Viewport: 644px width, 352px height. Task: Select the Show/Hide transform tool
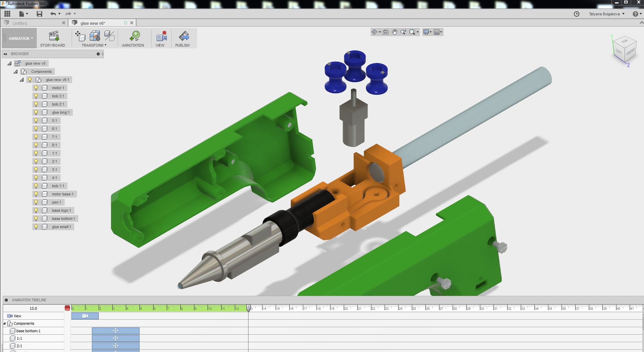pyautogui.click(x=109, y=36)
